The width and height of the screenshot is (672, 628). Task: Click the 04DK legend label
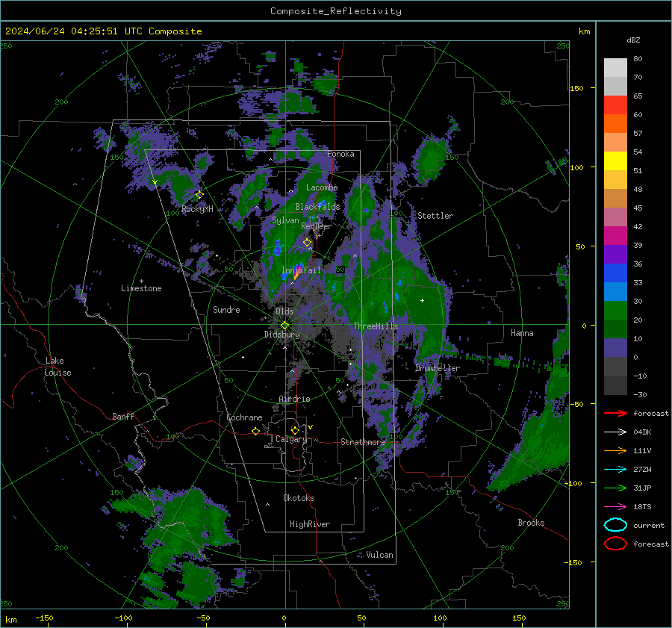tap(642, 432)
